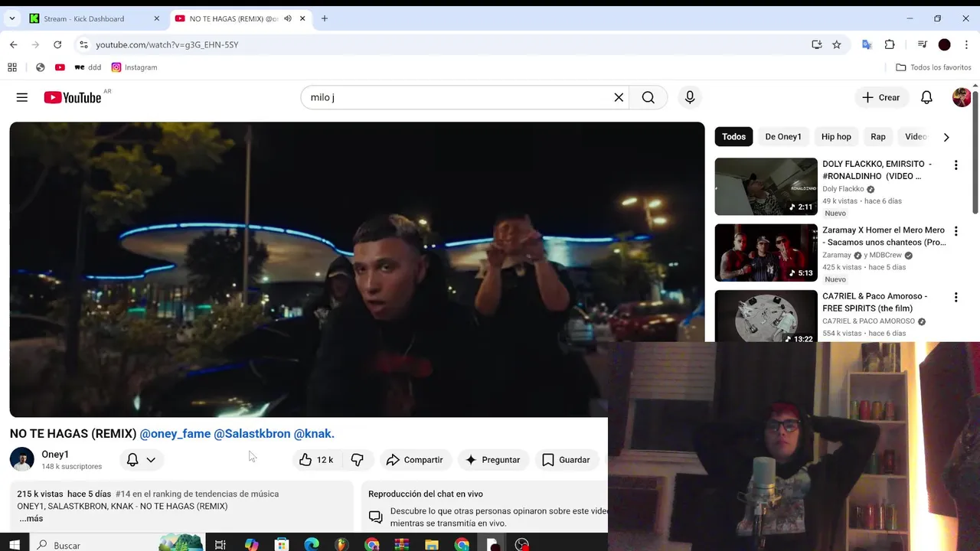The width and height of the screenshot is (980, 551).
Task: Open the Oney1 channel name link
Action: (55, 455)
